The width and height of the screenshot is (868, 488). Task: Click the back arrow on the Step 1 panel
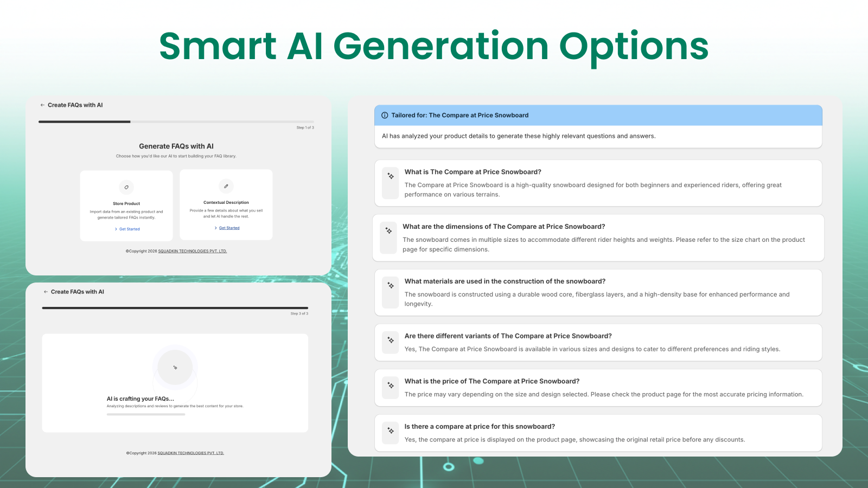click(42, 105)
